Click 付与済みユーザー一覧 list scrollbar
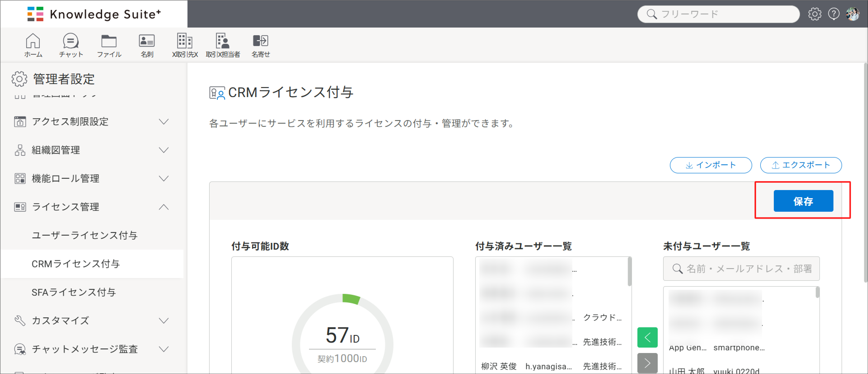This screenshot has height=374, width=868. pos(629,272)
